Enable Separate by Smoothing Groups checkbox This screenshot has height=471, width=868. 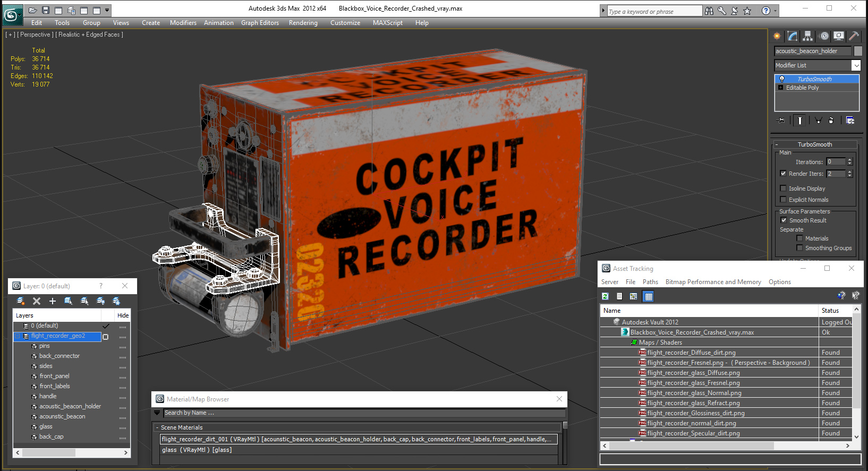799,248
